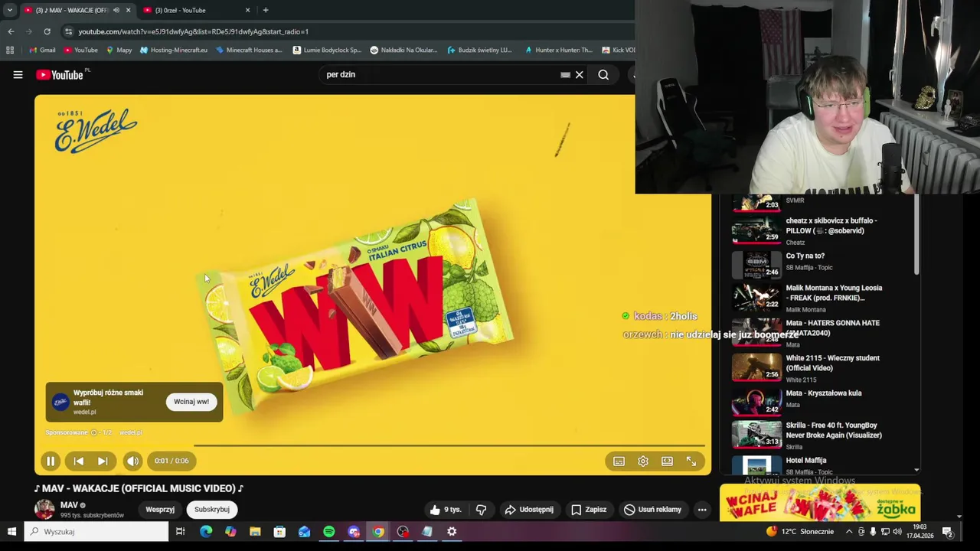
Task: Open the Mapy bookmark
Action: click(x=119, y=50)
